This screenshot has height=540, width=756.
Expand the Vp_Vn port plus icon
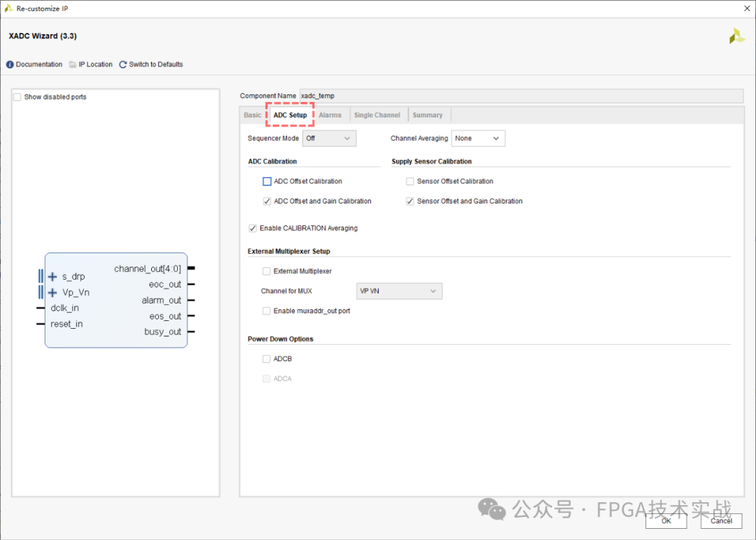pos(52,292)
